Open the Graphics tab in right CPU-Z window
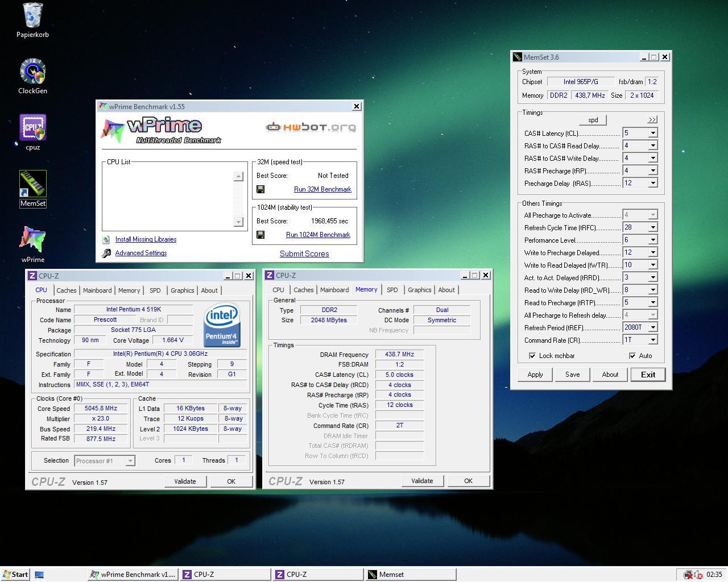The height and width of the screenshot is (582, 728). coord(420,290)
